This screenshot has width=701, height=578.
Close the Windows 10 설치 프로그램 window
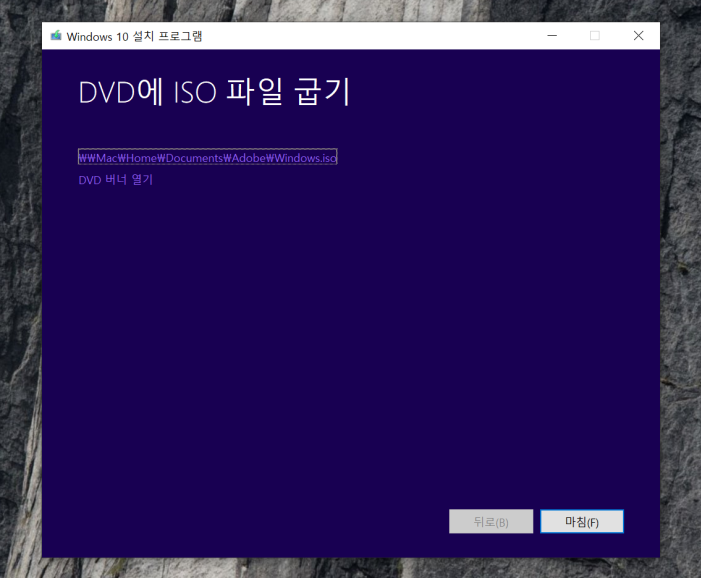(638, 36)
